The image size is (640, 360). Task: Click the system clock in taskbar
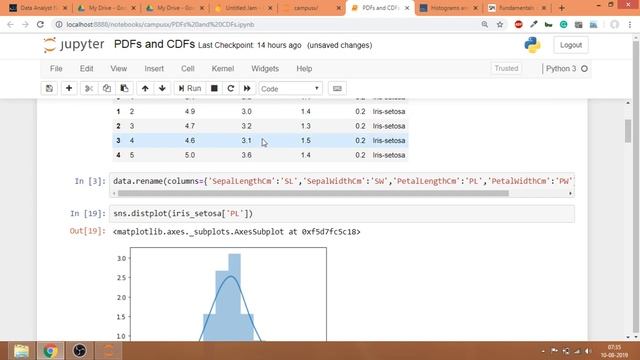pyautogui.click(x=614, y=351)
